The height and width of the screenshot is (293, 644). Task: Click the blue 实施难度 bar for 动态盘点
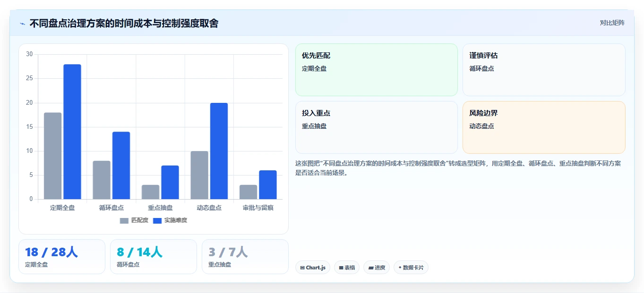(x=219, y=151)
